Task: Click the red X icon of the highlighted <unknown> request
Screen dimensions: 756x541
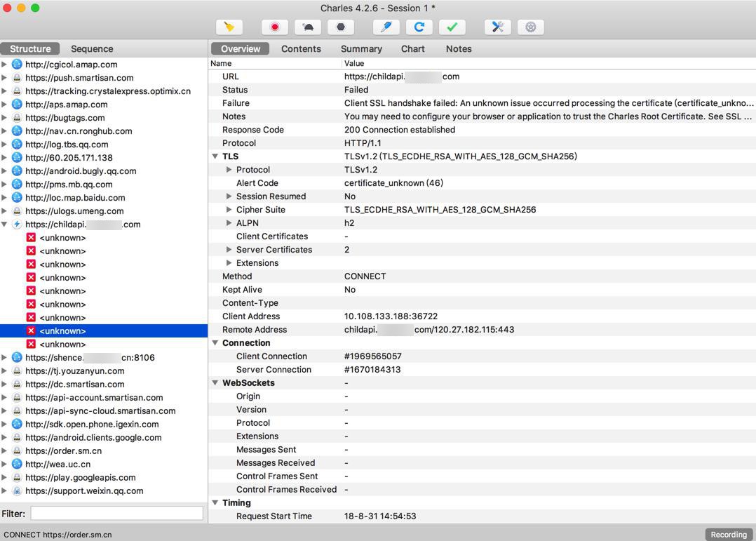Action: pos(31,331)
